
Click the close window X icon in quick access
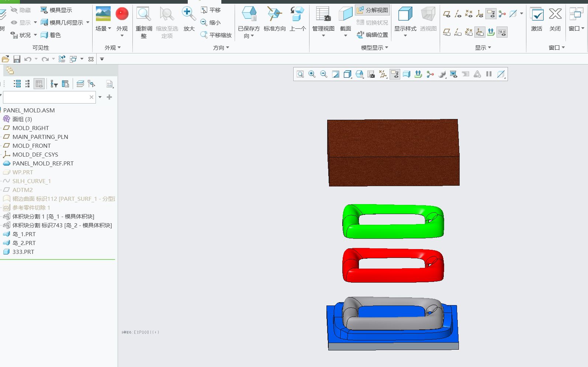click(91, 59)
